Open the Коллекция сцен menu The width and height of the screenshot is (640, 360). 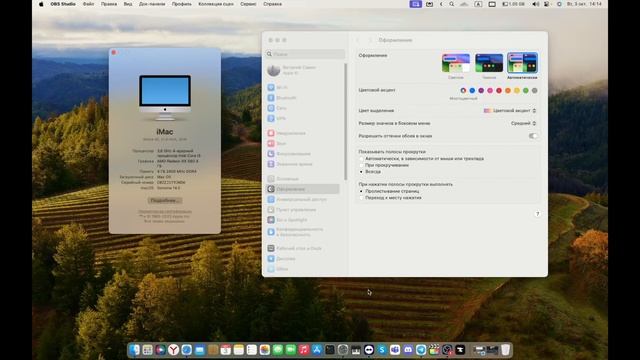click(216, 4)
